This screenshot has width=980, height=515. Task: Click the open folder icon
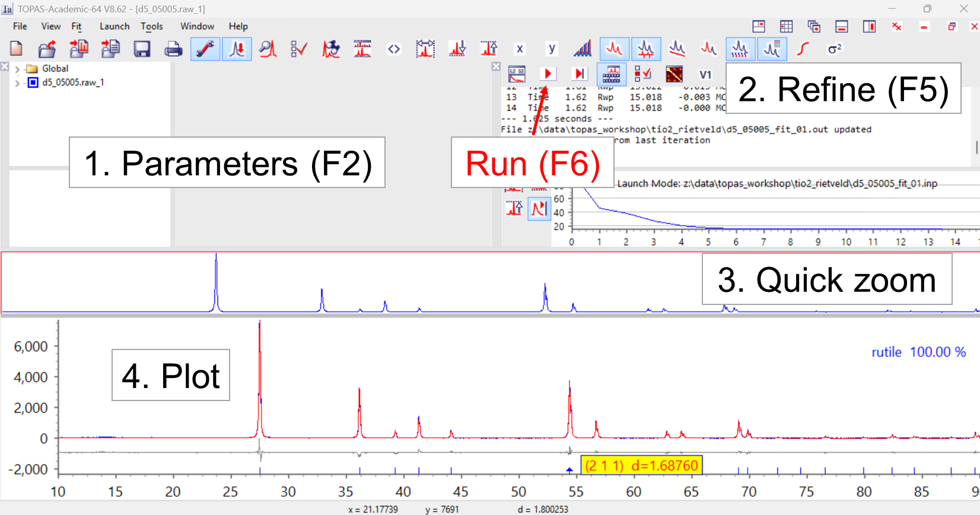pyautogui.click(x=47, y=49)
